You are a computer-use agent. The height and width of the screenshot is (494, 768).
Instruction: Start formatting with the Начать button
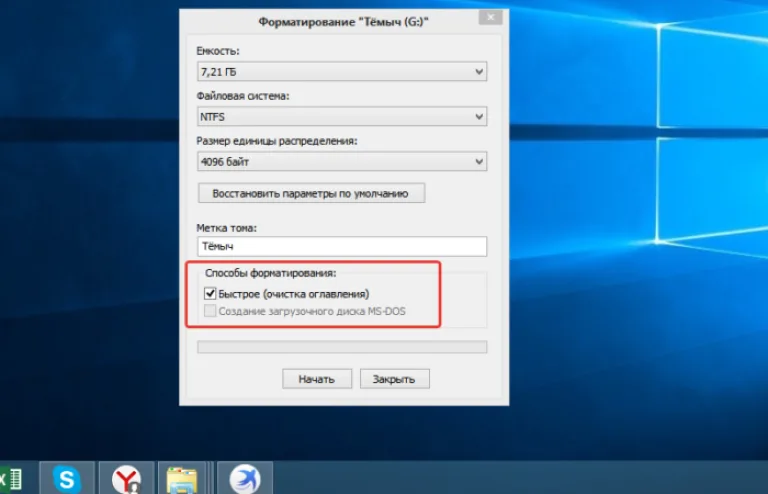point(317,379)
